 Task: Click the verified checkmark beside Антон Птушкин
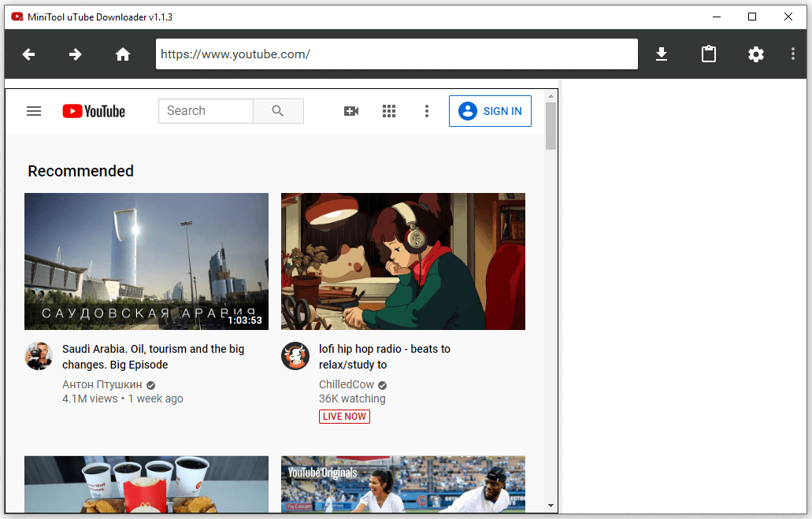click(150, 385)
